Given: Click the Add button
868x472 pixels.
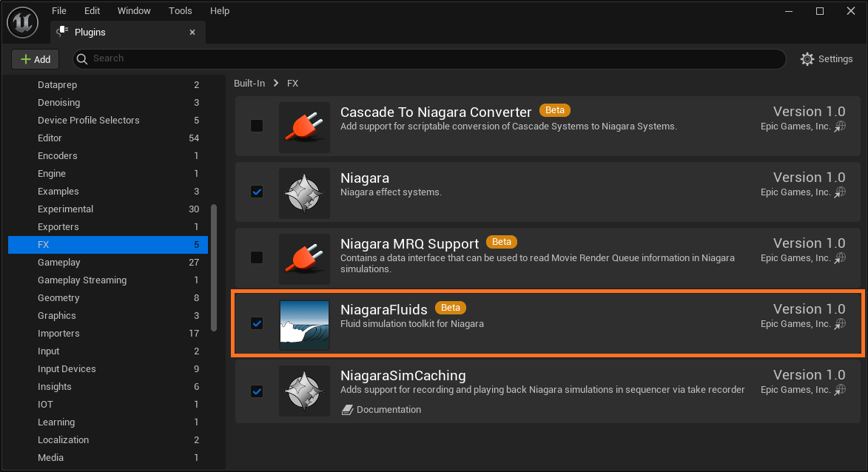Looking at the screenshot, I should tap(35, 58).
